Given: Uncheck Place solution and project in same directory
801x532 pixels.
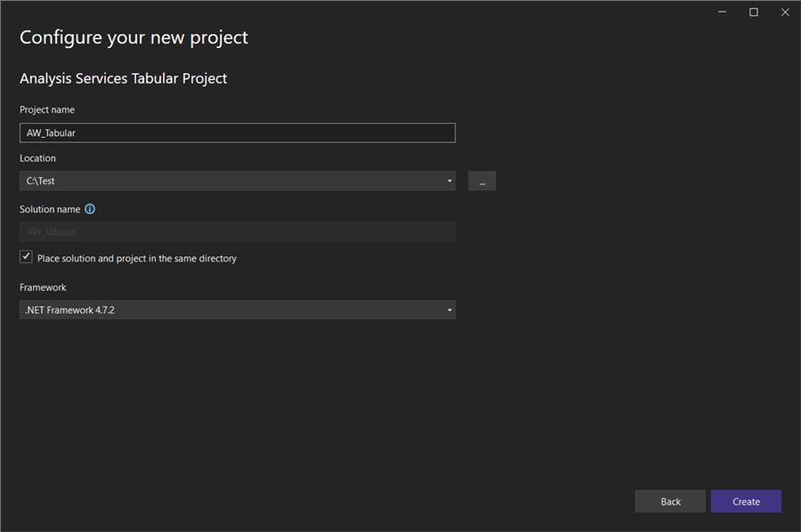Looking at the screenshot, I should click(26, 257).
